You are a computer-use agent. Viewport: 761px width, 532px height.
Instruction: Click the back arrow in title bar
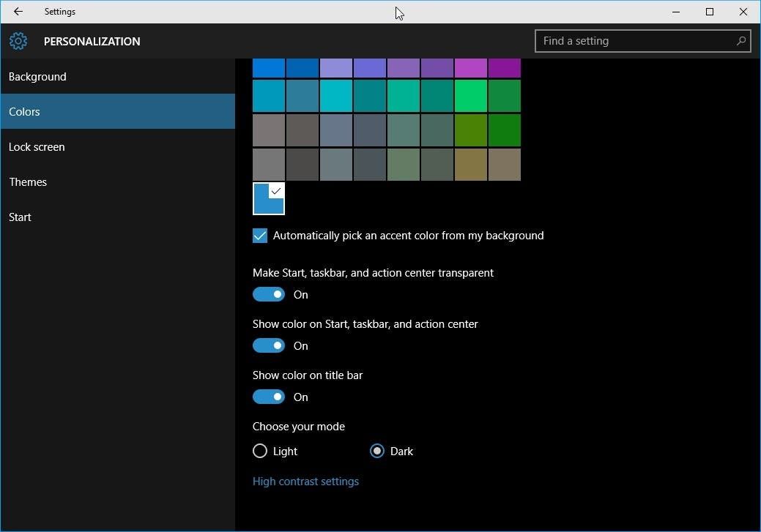pyautogui.click(x=18, y=11)
